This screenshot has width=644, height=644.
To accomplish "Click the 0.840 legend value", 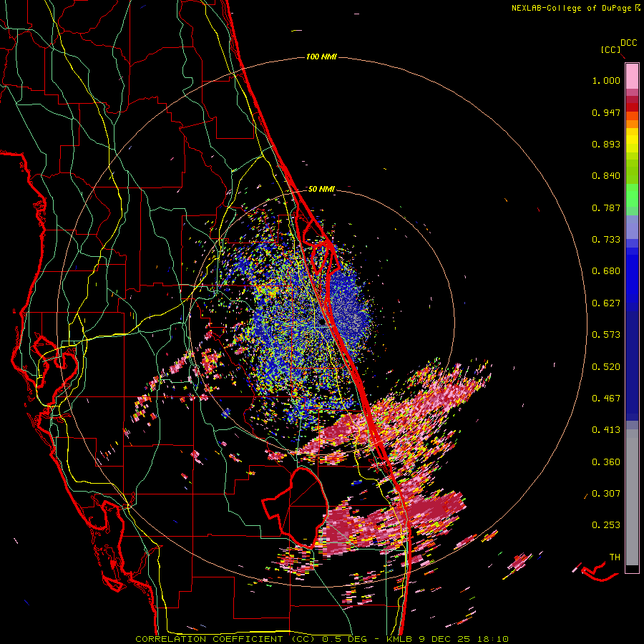I will click(x=606, y=176).
